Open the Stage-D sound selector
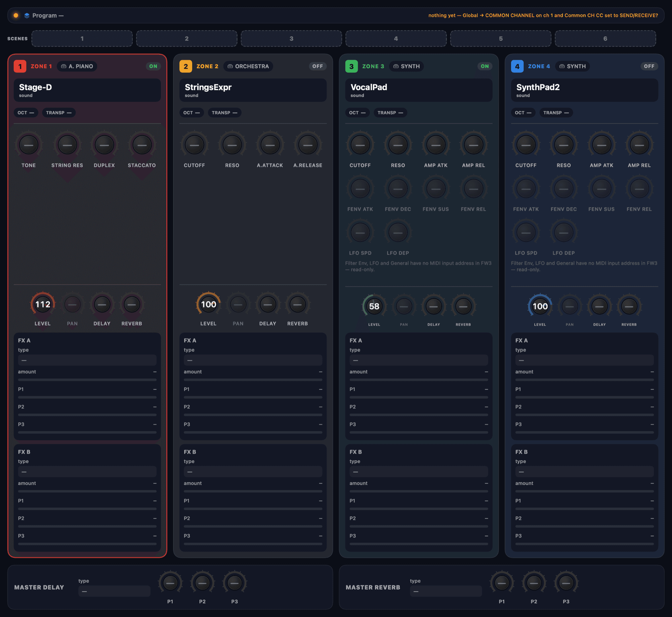 [87, 90]
